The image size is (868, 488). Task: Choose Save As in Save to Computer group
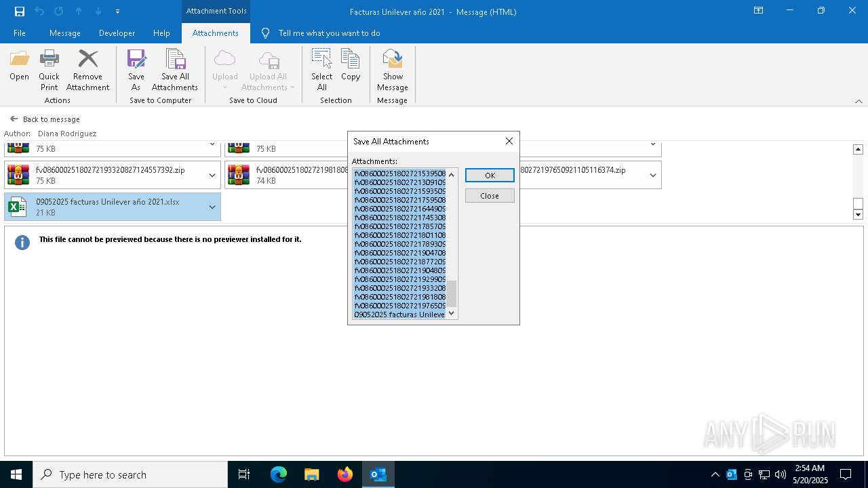(x=136, y=70)
